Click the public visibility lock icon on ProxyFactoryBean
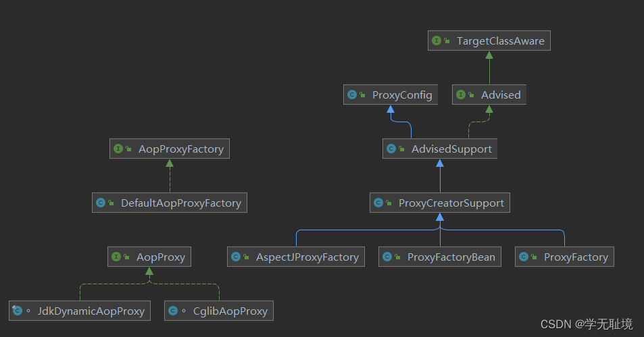Viewport: 644px width, 337px height. point(397,257)
